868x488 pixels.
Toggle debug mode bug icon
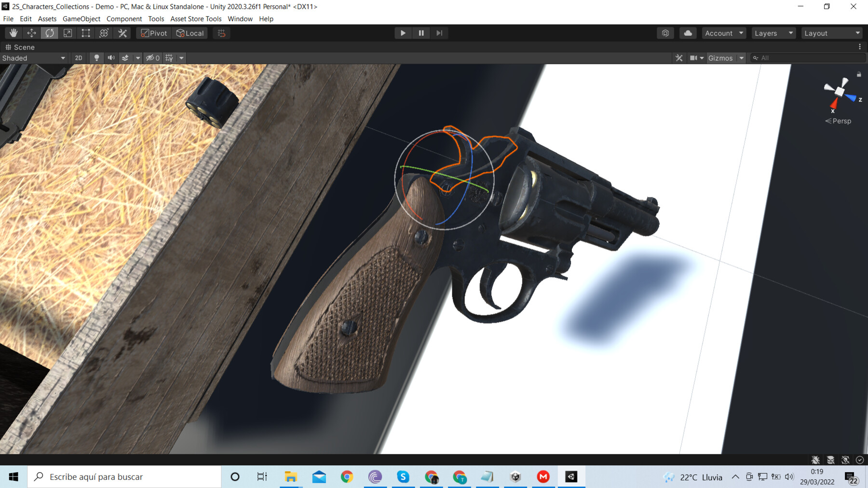[x=815, y=460]
